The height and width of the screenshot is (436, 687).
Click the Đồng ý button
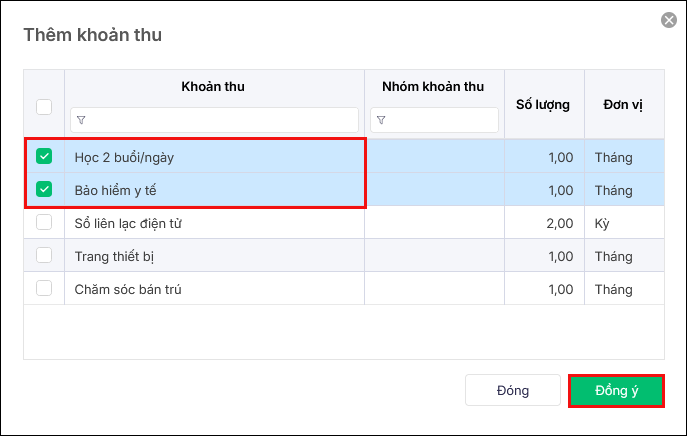[616, 390]
